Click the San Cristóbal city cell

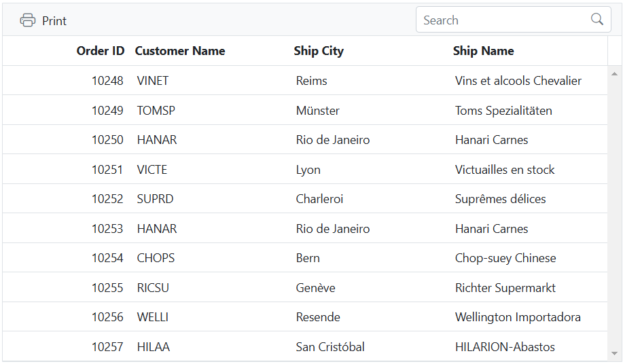click(330, 347)
